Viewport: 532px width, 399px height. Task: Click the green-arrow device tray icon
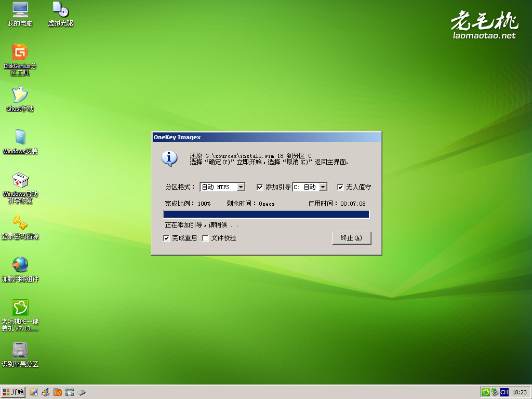click(495, 392)
